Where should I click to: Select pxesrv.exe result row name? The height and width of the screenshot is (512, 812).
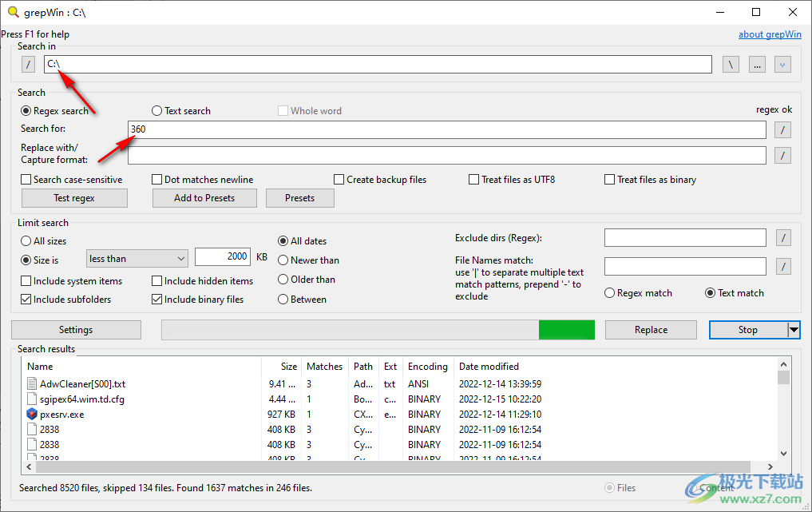61,414
